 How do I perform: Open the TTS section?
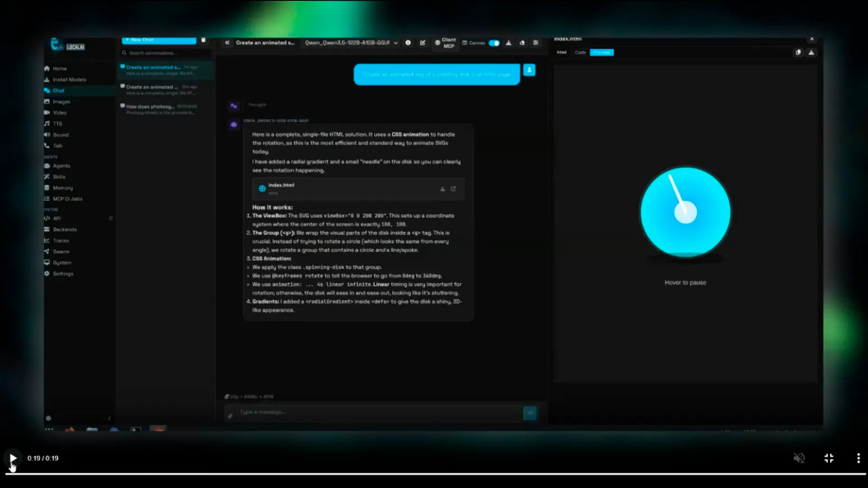[57, 124]
